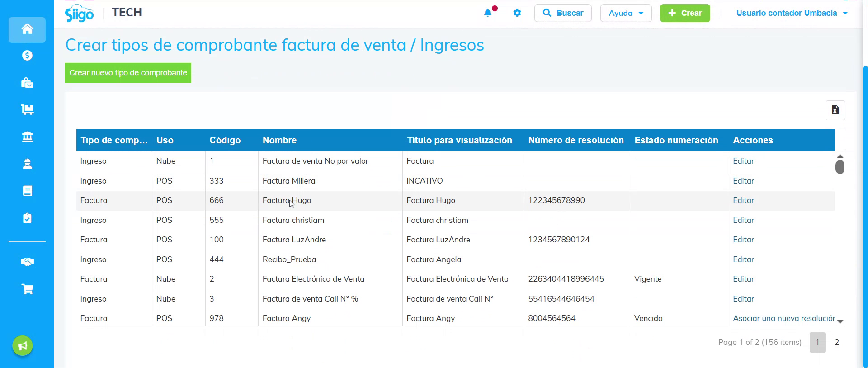This screenshot has width=868, height=368.
Task: Click the resolution 55416544646454 cell
Action: (576, 299)
